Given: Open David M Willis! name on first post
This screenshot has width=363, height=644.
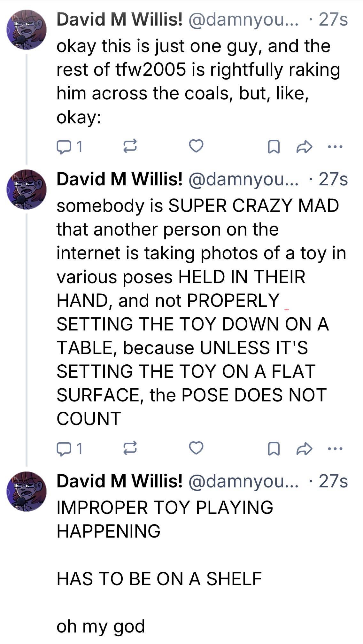Looking at the screenshot, I should (120, 20).
